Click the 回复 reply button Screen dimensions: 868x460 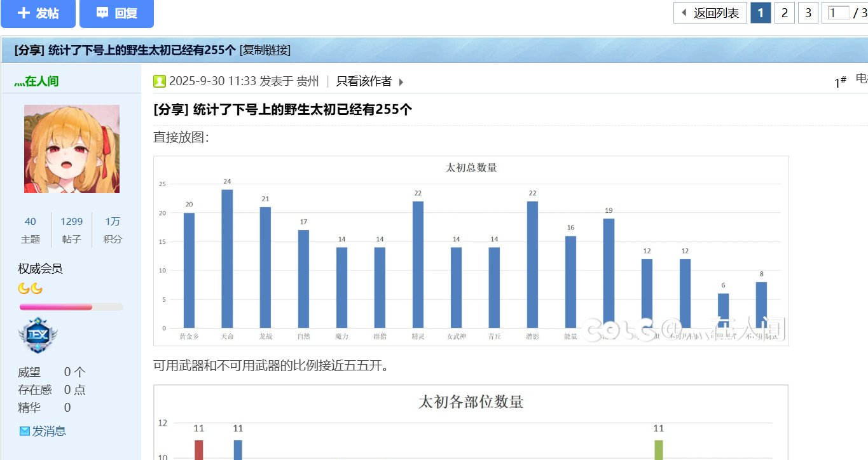point(116,13)
